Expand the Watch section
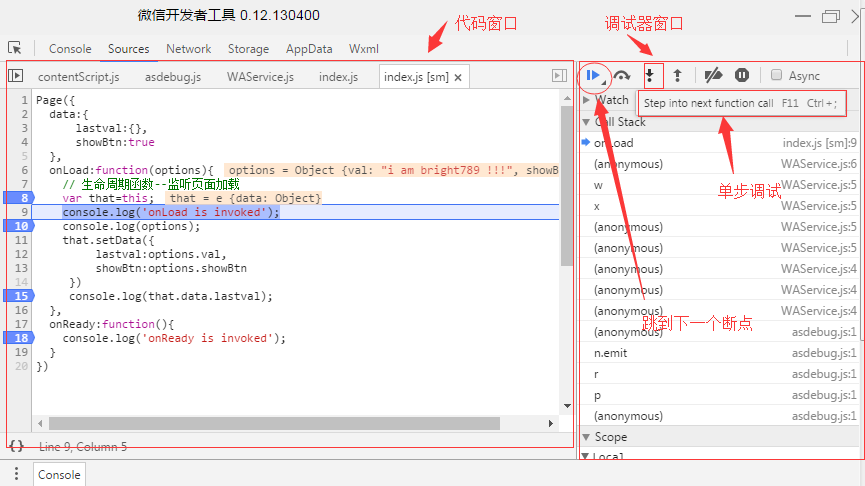The width and height of the screenshot is (865, 486). (586, 100)
